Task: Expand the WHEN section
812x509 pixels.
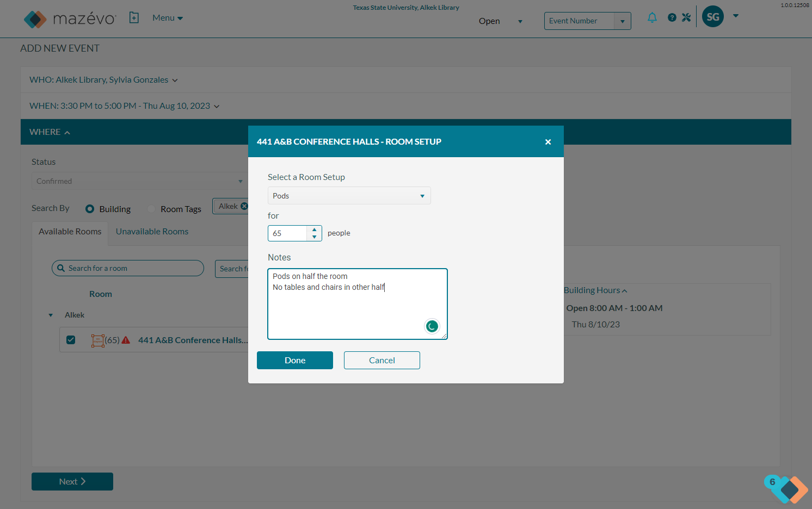Action: click(x=125, y=106)
